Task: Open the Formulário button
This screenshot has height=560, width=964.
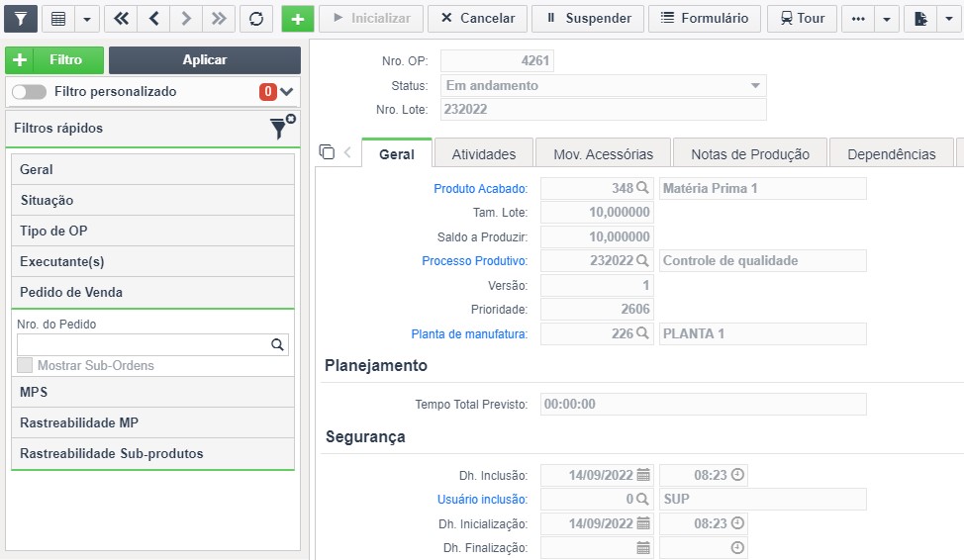Action: pos(705,19)
